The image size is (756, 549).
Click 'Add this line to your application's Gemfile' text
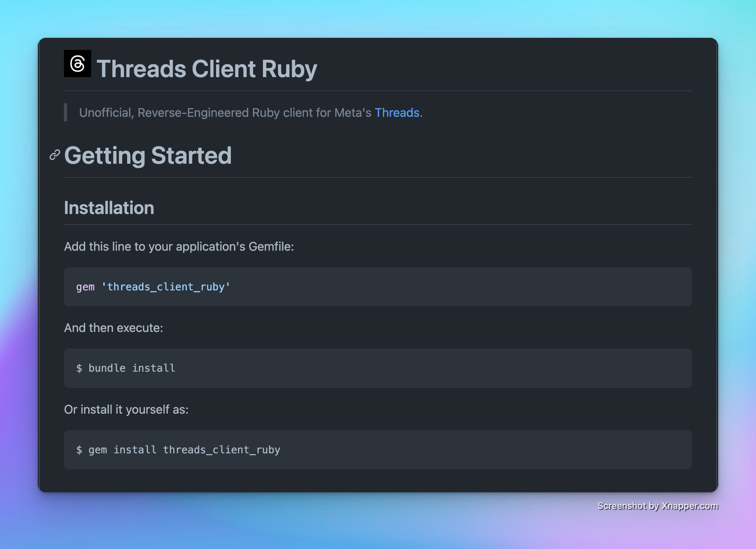(179, 247)
